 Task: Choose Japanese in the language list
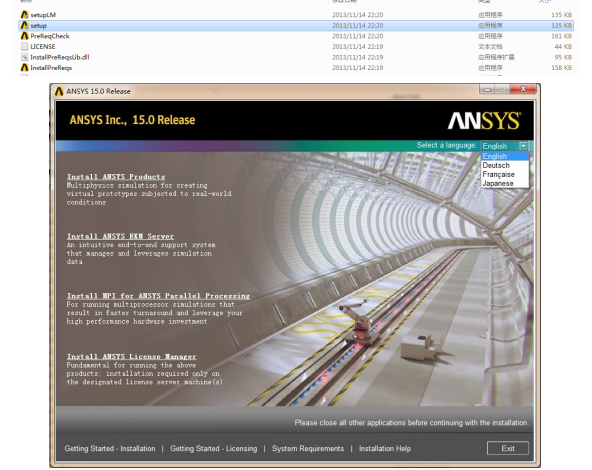pyautogui.click(x=505, y=183)
